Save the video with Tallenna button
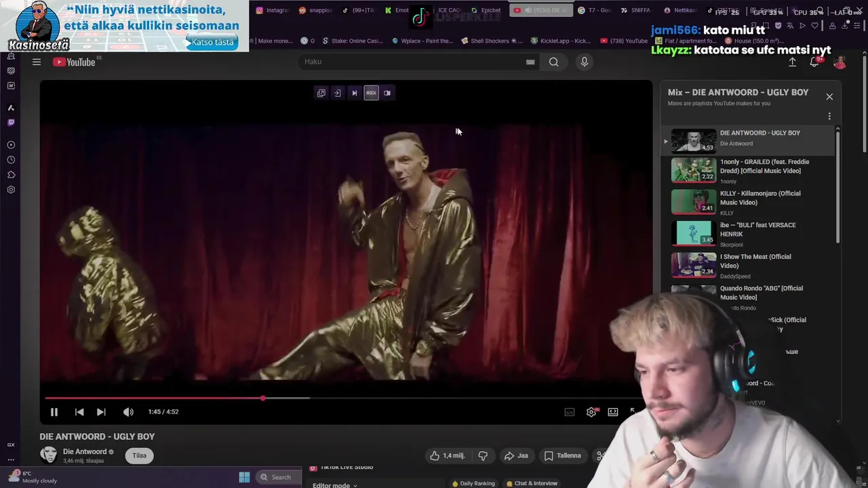The height and width of the screenshot is (488, 868). click(x=563, y=455)
